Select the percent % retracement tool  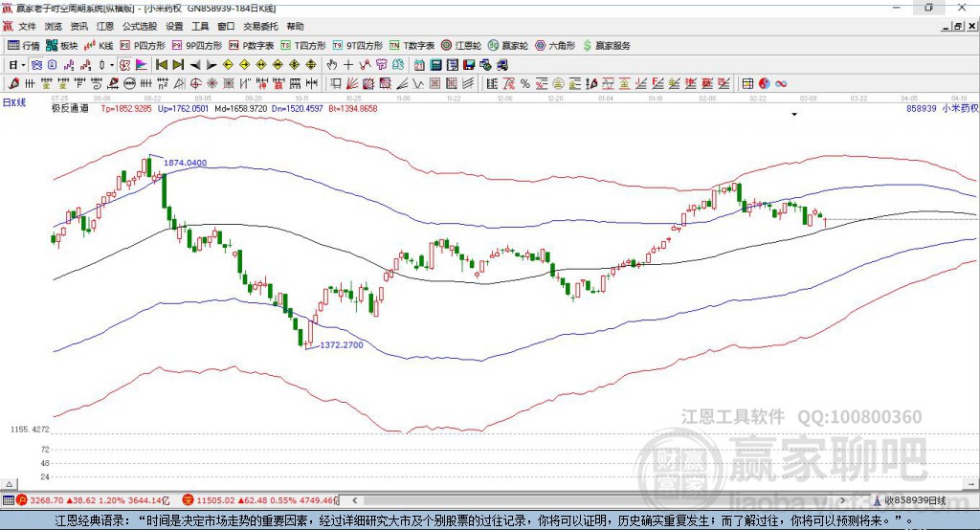pos(525,84)
